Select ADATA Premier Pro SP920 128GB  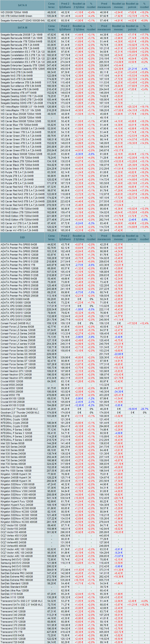coord(20,292)
